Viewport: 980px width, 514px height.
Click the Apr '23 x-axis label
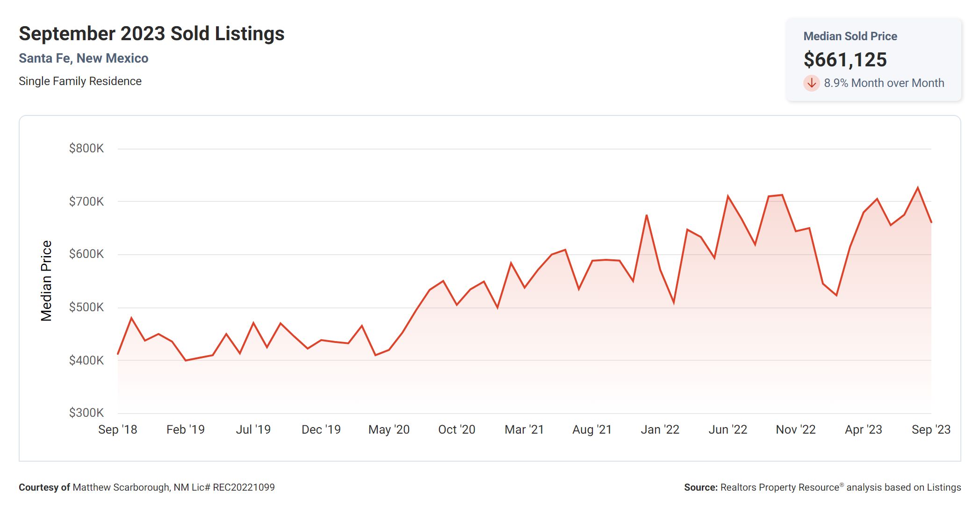(x=864, y=429)
